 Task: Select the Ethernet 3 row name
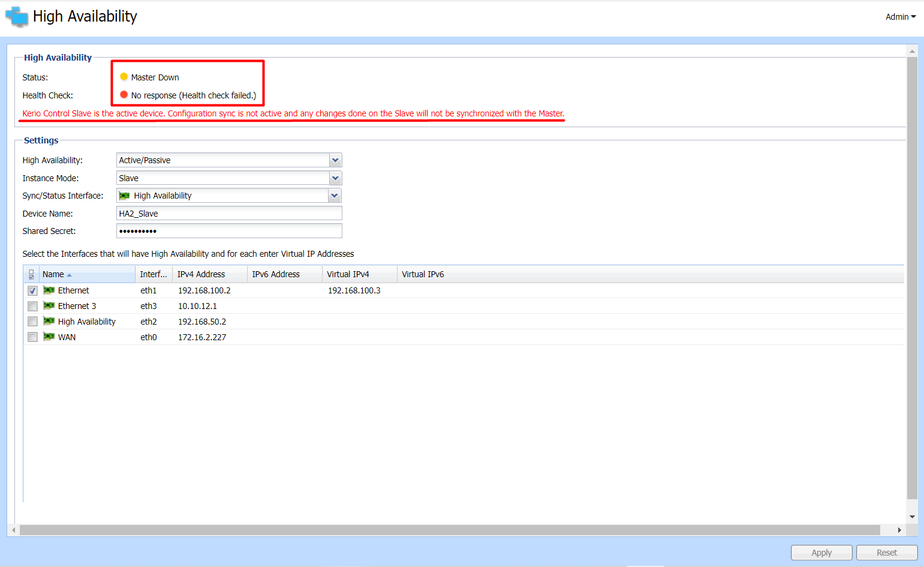77,306
